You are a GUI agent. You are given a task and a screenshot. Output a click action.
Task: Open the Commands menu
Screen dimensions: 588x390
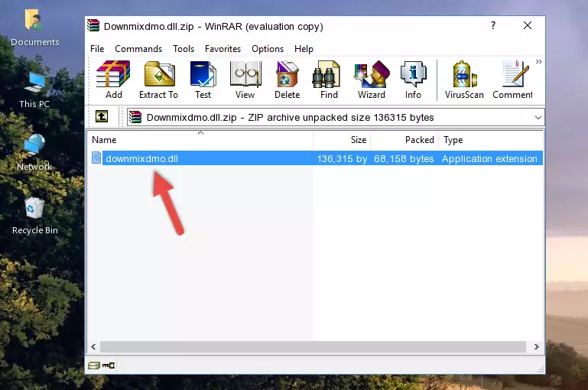click(138, 49)
